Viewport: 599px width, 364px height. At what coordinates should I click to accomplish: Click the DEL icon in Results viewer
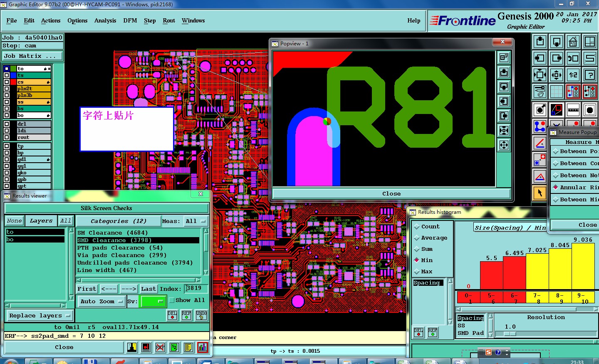[172, 315]
